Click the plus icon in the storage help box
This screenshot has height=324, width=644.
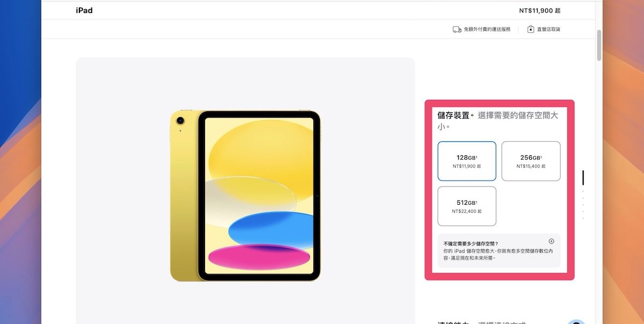pos(551,241)
